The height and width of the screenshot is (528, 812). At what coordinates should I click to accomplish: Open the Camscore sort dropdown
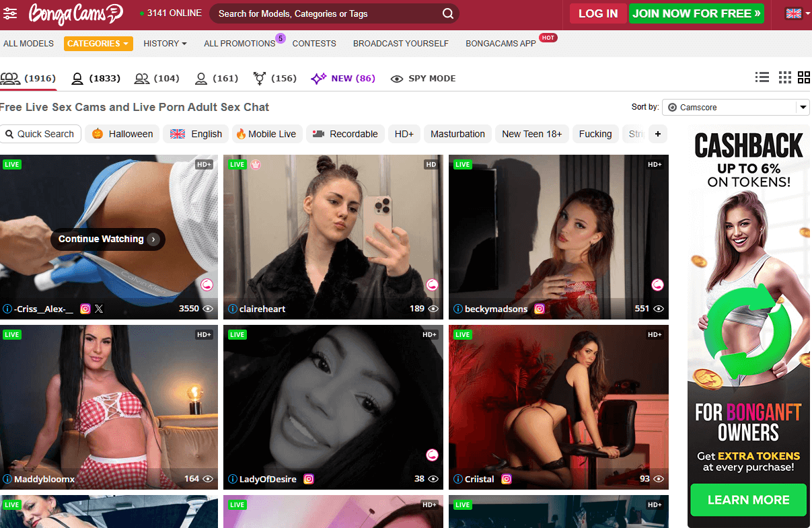tap(735, 107)
